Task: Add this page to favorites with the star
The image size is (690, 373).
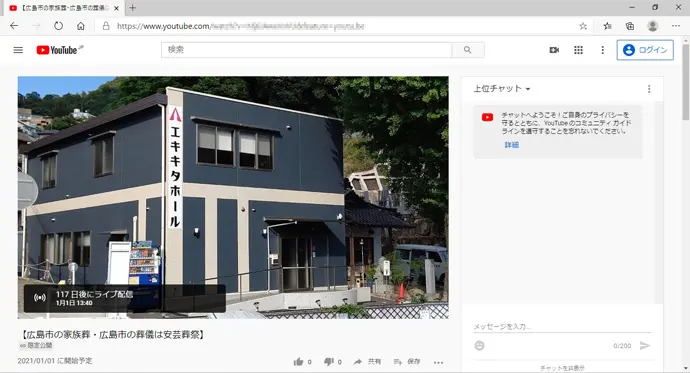Action: [x=583, y=26]
